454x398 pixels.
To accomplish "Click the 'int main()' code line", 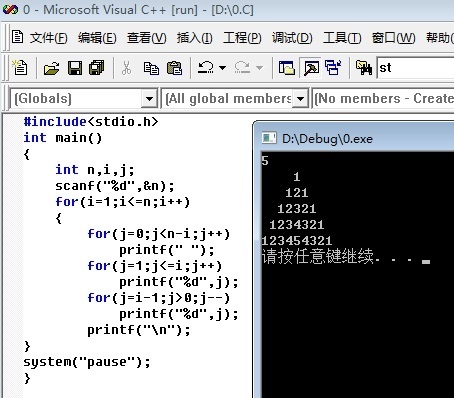I will (x=63, y=138).
